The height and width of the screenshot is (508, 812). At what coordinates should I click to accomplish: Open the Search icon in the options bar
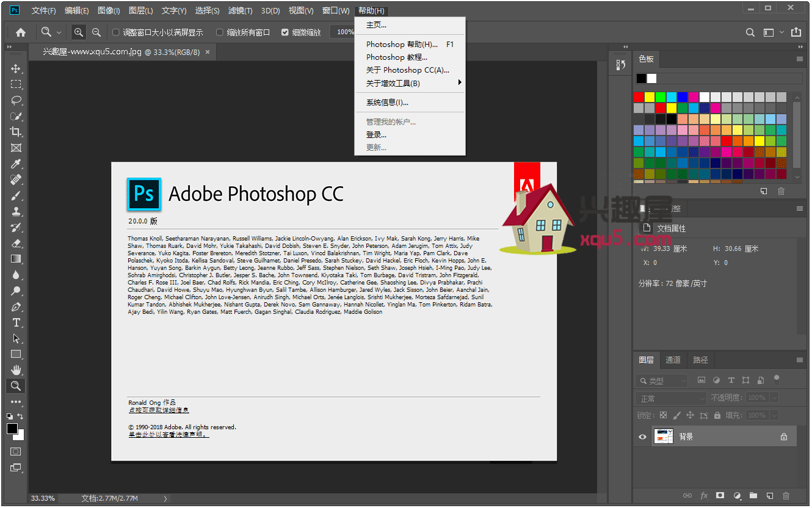click(750, 32)
